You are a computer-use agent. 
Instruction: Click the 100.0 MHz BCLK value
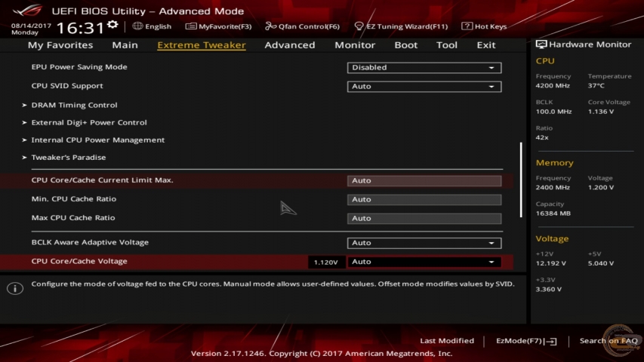click(x=553, y=112)
